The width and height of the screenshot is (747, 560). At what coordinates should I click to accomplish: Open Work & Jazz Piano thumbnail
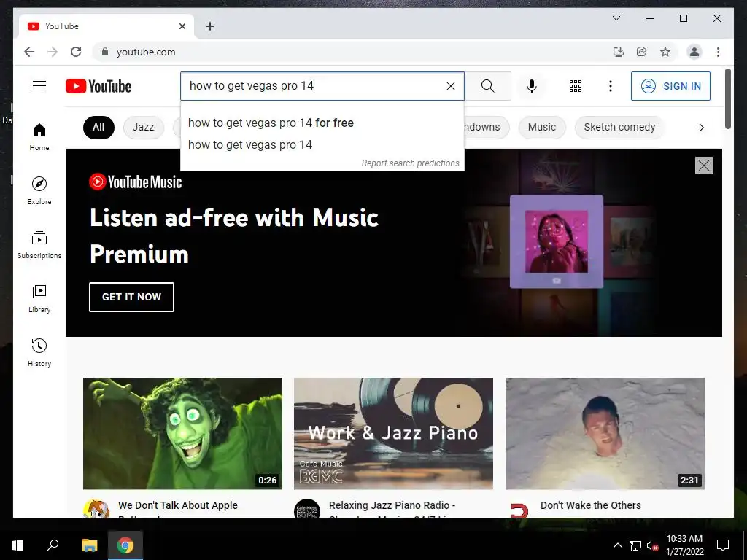pos(393,433)
